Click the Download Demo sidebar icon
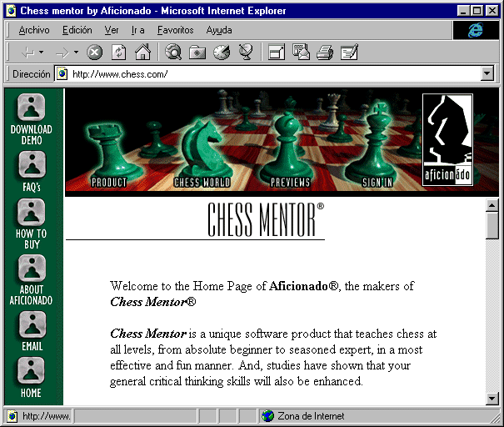 tap(31, 107)
